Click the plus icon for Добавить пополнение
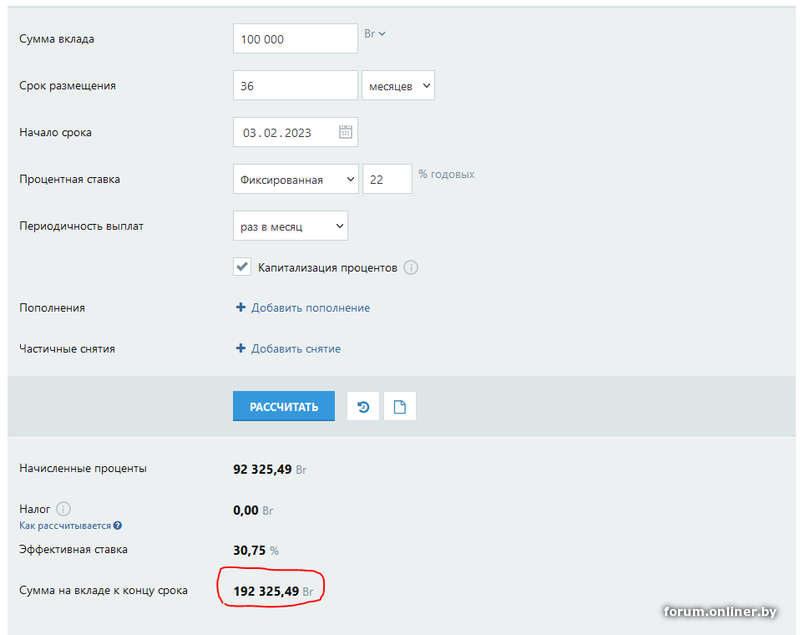 [x=240, y=307]
